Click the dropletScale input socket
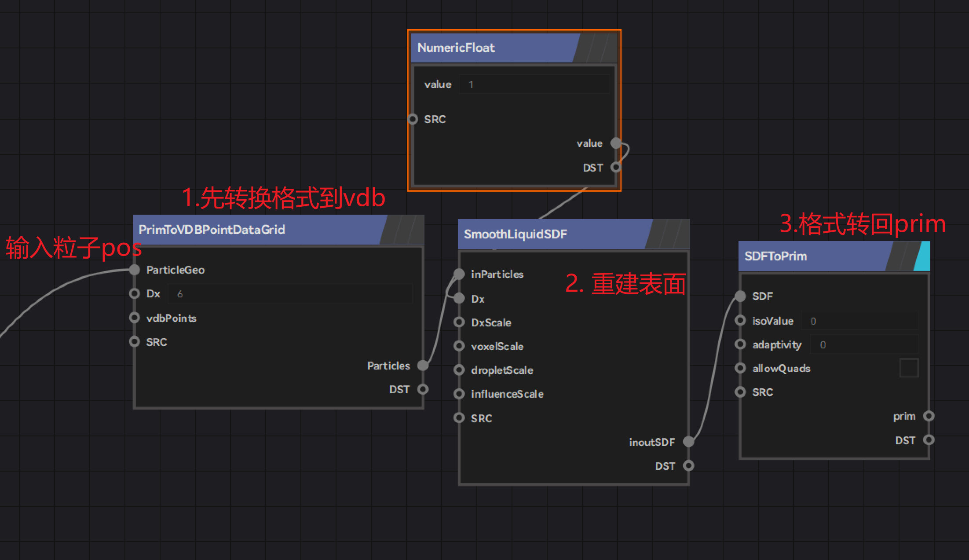 coord(459,370)
